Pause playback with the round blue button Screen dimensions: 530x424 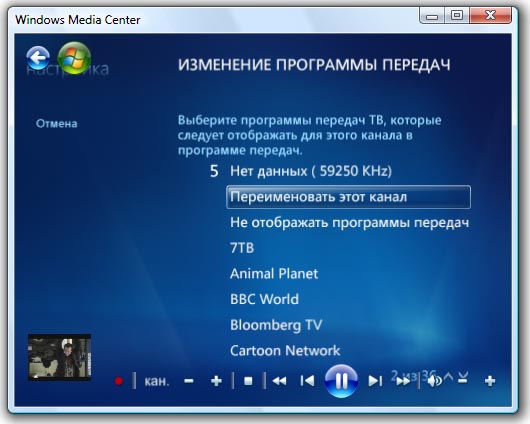(341, 381)
